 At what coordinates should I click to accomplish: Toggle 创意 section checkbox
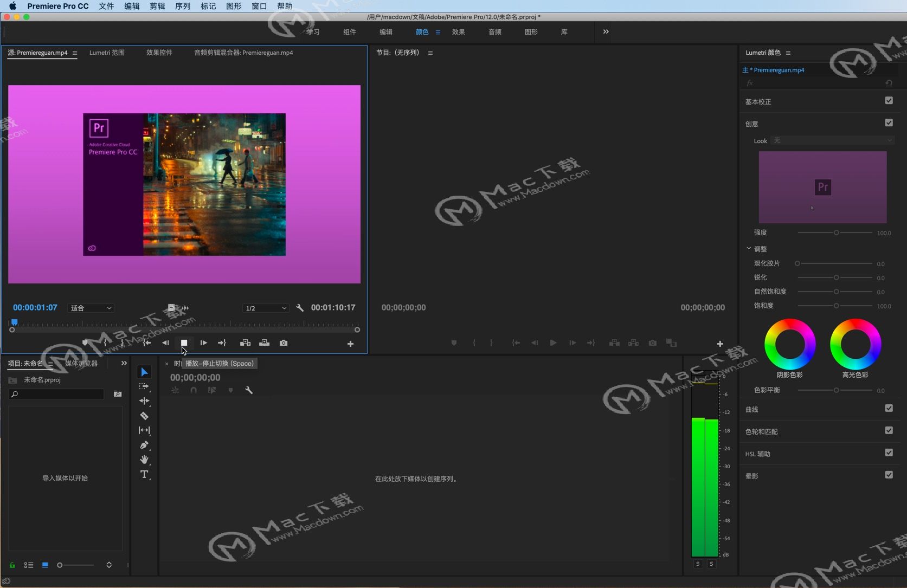point(889,122)
